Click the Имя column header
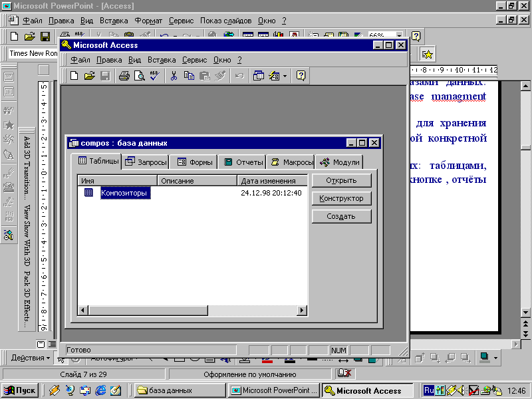 click(x=118, y=181)
